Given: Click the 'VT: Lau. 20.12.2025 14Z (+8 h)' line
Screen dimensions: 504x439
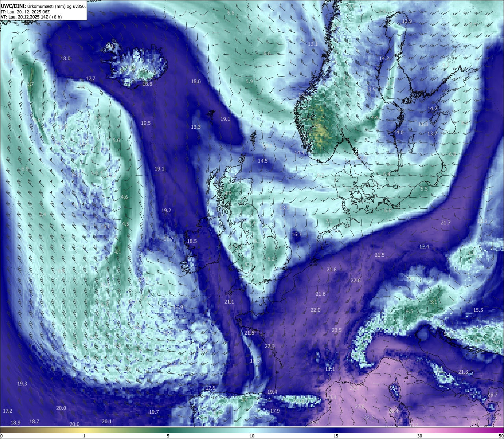Looking at the screenshot, I should (x=31, y=17).
